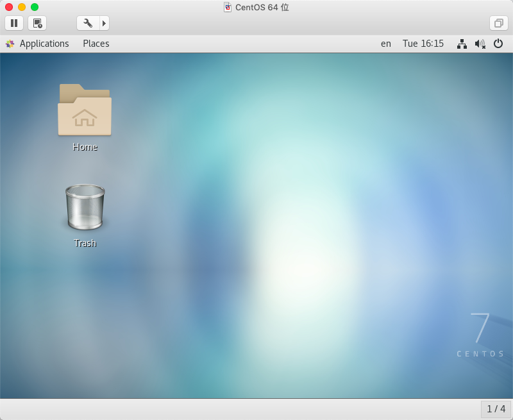513x420 pixels.
Task: Open the power menu icon
Action: [498, 44]
